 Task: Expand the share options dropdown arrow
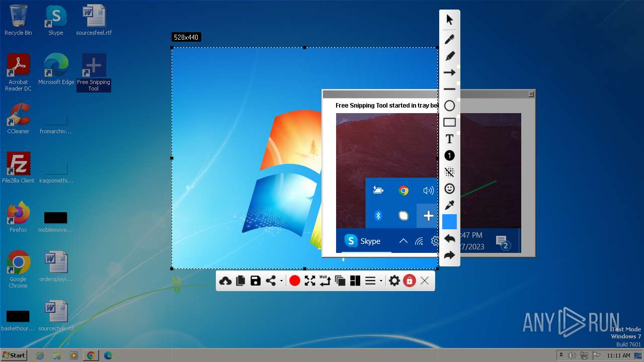point(281,281)
